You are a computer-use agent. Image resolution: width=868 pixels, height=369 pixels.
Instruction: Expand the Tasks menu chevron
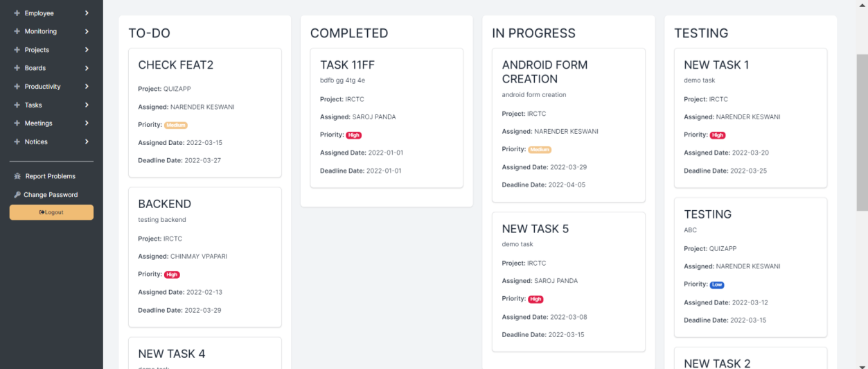tap(87, 105)
